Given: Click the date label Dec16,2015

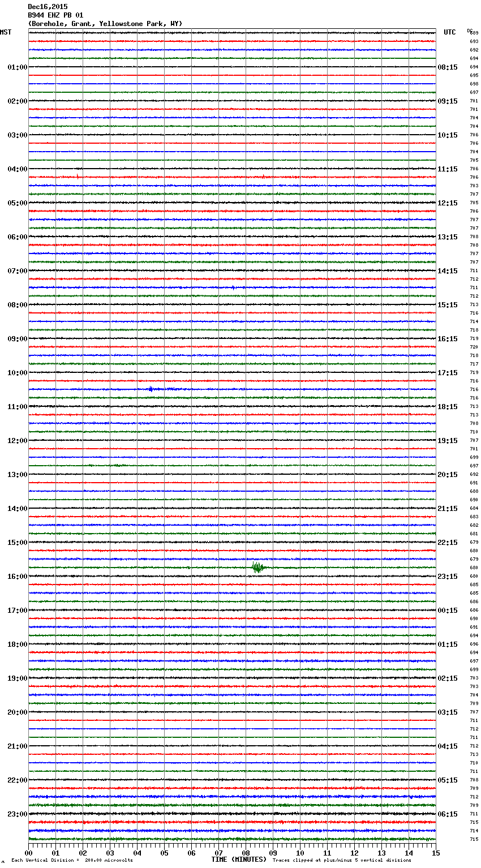Looking at the screenshot, I should [x=48, y=7].
